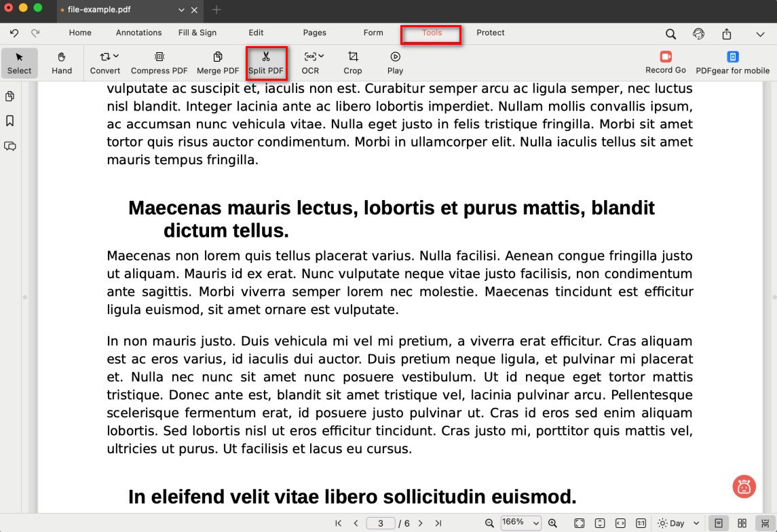Image resolution: width=777 pixels, height=532 pixels.
Task: Click PDFgear for mobile button
Action: pyautogui.click(x=732, y=62)
